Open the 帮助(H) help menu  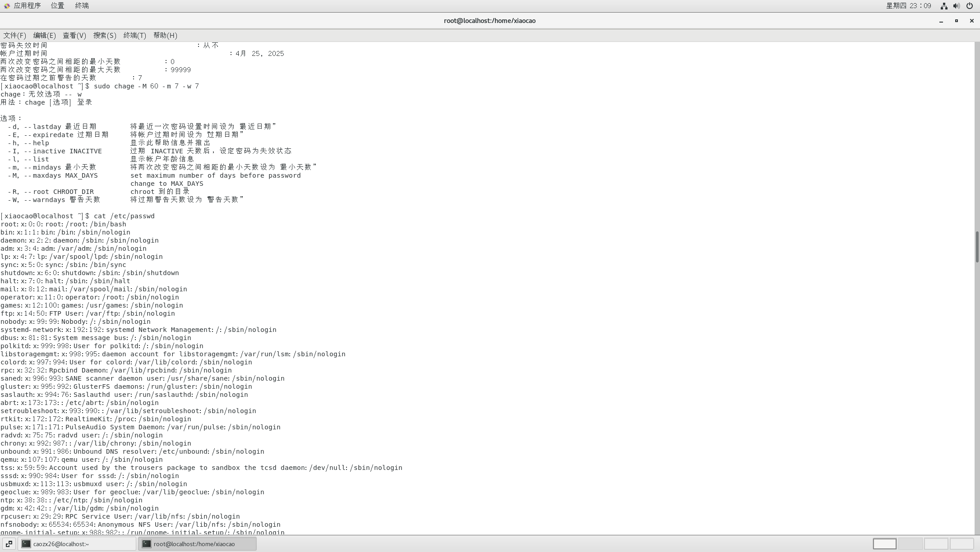click(165, 35)
